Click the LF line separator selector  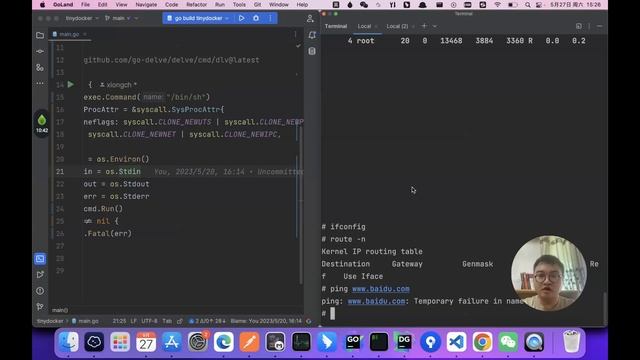[133, 321]
